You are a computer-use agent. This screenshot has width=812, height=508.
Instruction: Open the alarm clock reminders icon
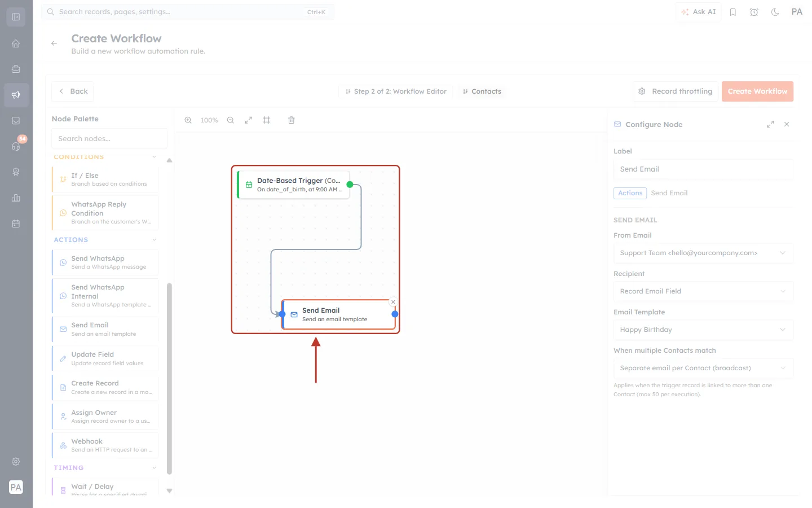click(x=754, y=12)
